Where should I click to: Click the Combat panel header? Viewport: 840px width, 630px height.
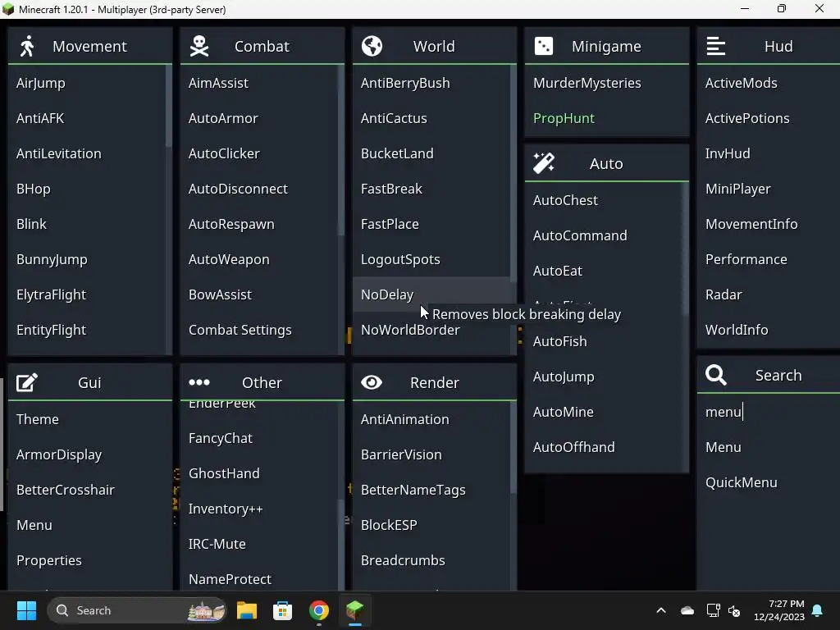point(262,46)
